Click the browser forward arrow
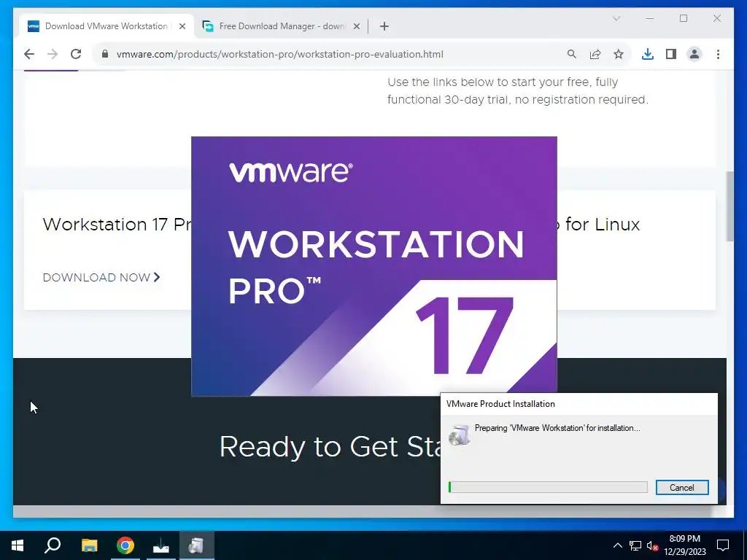 [53, 54]
